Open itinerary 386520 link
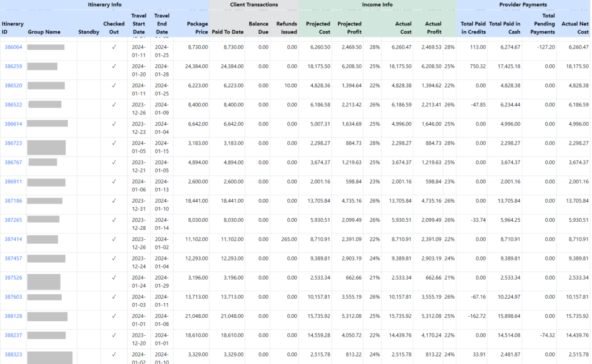This screenshot has width=592, height=364. point(13,86)
